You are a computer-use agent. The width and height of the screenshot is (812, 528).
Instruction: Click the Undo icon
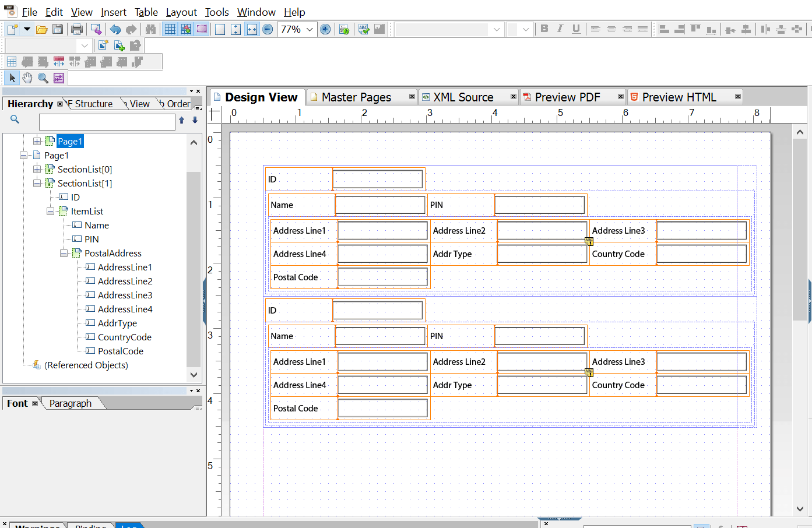[115, 29]
